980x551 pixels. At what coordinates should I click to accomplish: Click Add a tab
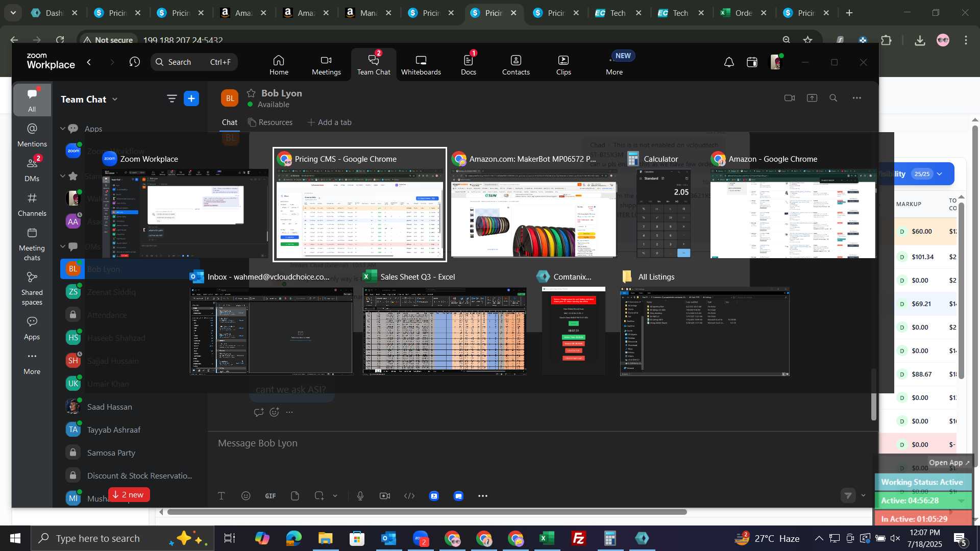tap(329, 122)
